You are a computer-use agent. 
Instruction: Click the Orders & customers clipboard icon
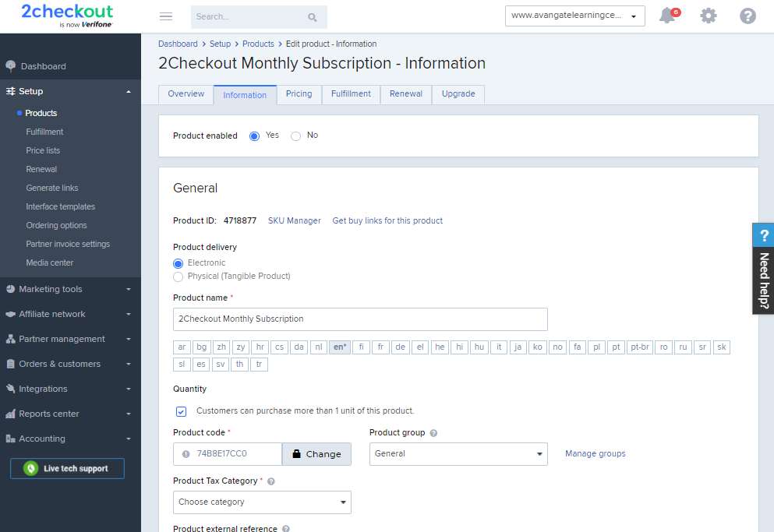pos(10,365)
